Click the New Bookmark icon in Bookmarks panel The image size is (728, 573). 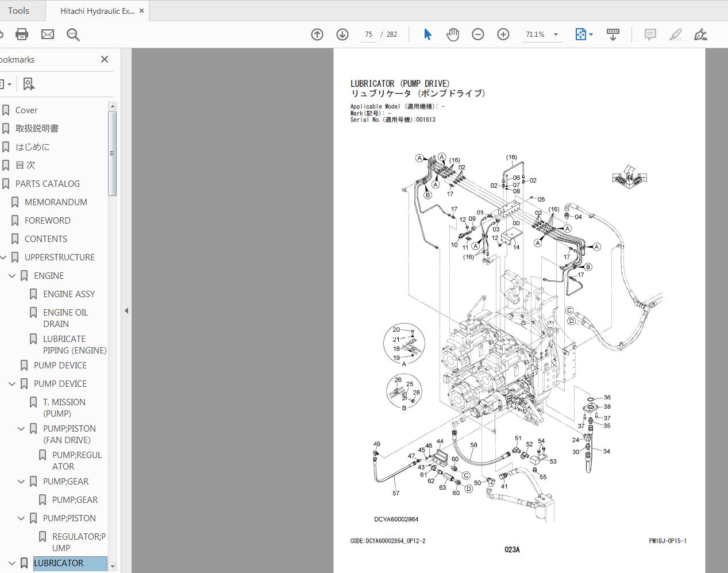click(x=28, y=84)
